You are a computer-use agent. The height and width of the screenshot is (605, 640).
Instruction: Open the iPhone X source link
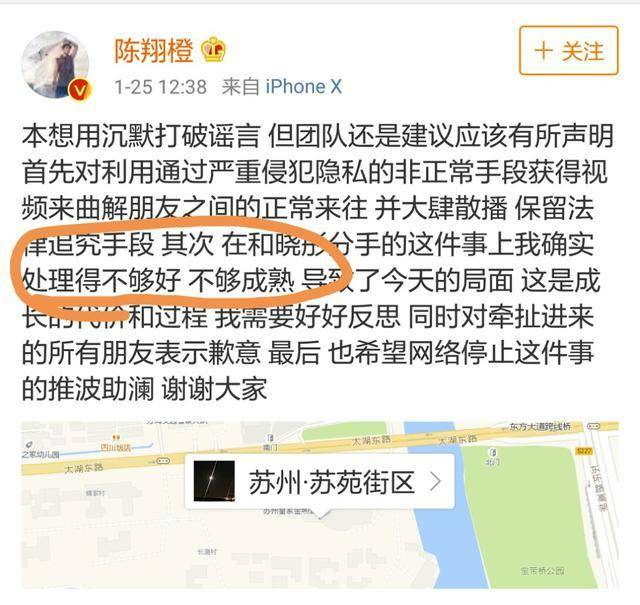click(x=303, y=87)
